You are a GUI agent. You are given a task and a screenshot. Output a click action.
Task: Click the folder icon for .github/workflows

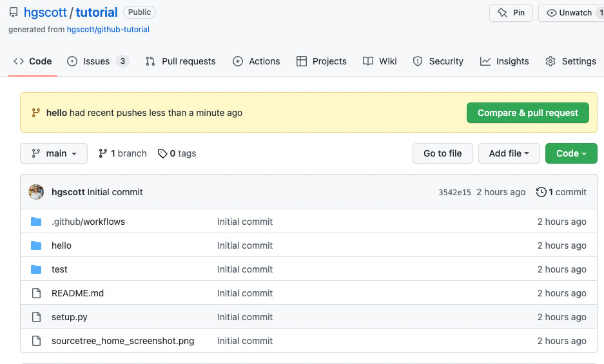coord(36,222)
